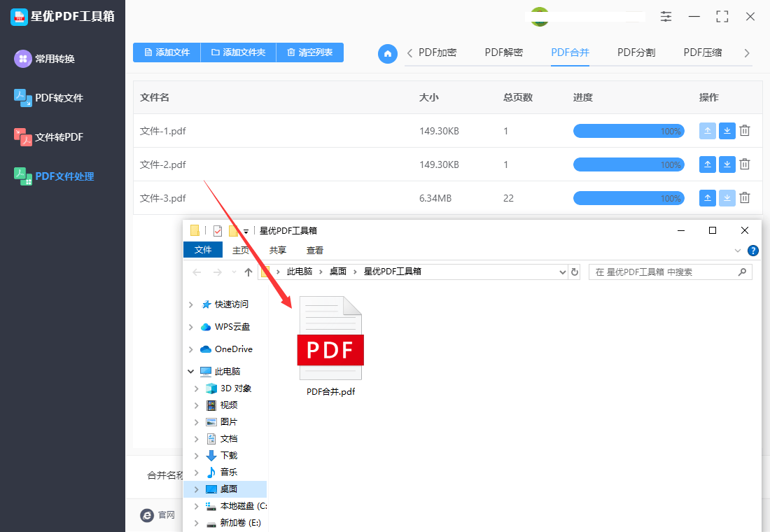
Task: Open recent locations dropdown in Explorer
Action: pos(234,272)
